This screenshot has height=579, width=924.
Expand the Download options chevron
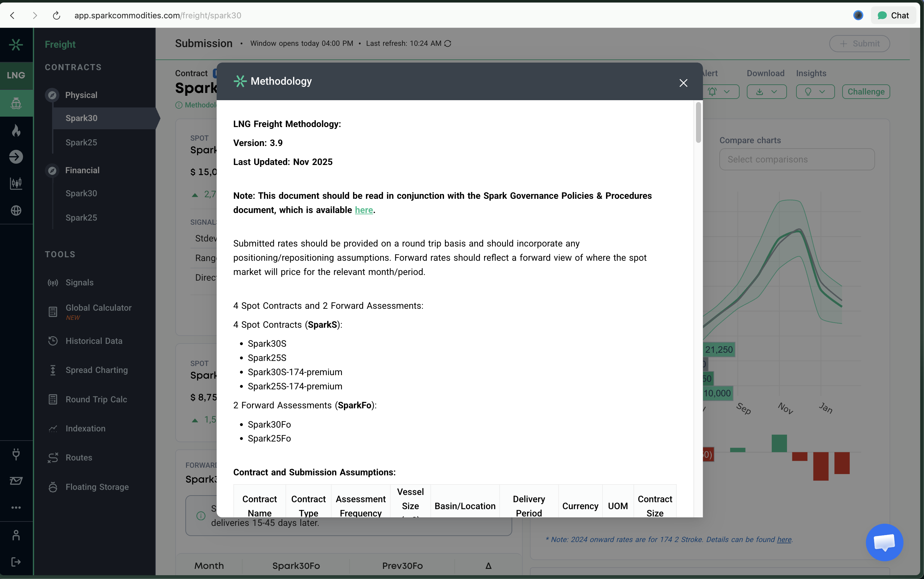click(x=774, y=92)
